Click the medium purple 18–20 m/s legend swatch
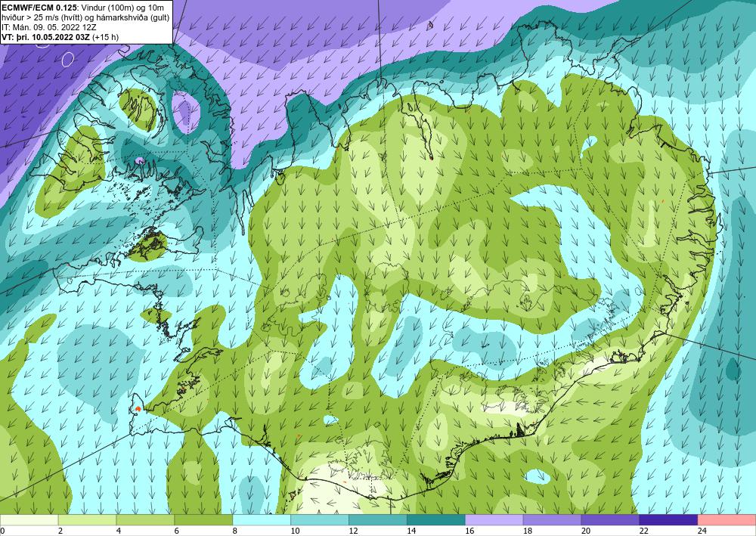Viewport: 756px width, 536px height. pos(552,520)
